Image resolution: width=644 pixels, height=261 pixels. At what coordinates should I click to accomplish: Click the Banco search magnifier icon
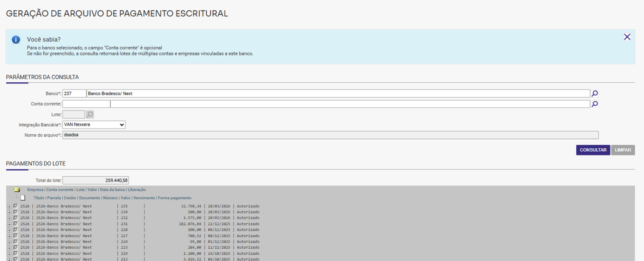[595, 93]
